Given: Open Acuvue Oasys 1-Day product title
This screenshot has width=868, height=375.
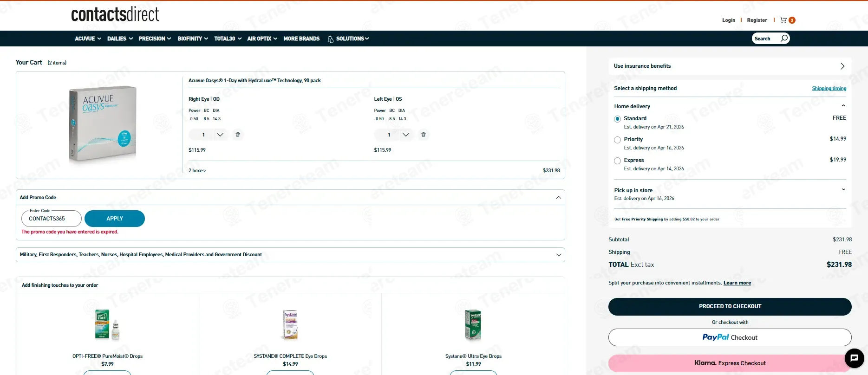Looking at the screenshot, I should pos(255,81).
